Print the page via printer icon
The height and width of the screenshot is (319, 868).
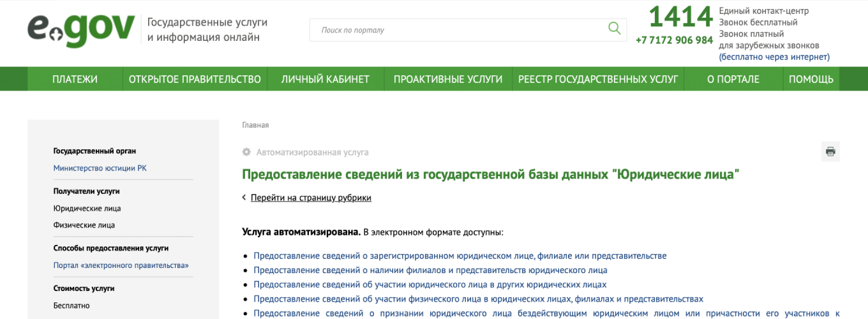pos(830,151)
